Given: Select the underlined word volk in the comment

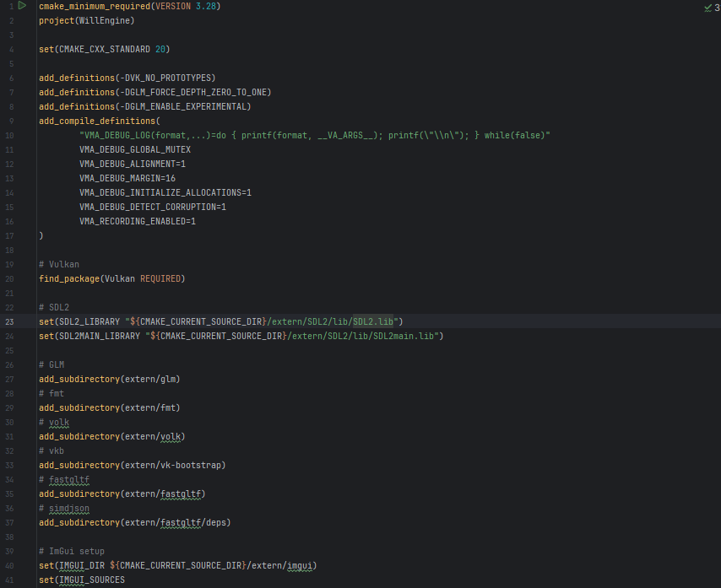Looking at the screenshot, I should pos(58,422).
